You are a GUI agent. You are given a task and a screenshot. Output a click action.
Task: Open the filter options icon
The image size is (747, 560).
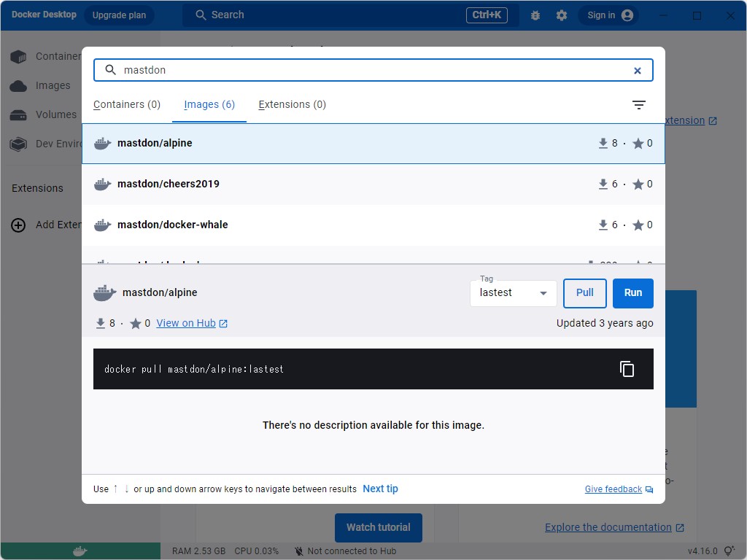[x=638, y=105]
